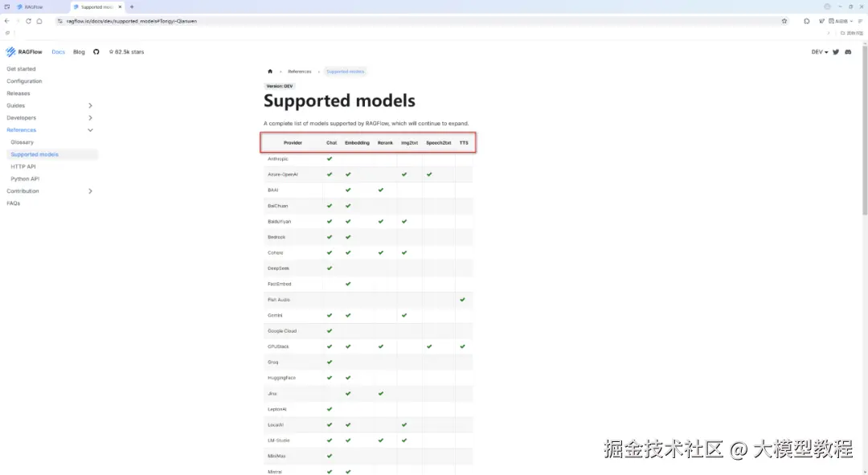Collapse the References sidebar section chevron

point(90,130)
